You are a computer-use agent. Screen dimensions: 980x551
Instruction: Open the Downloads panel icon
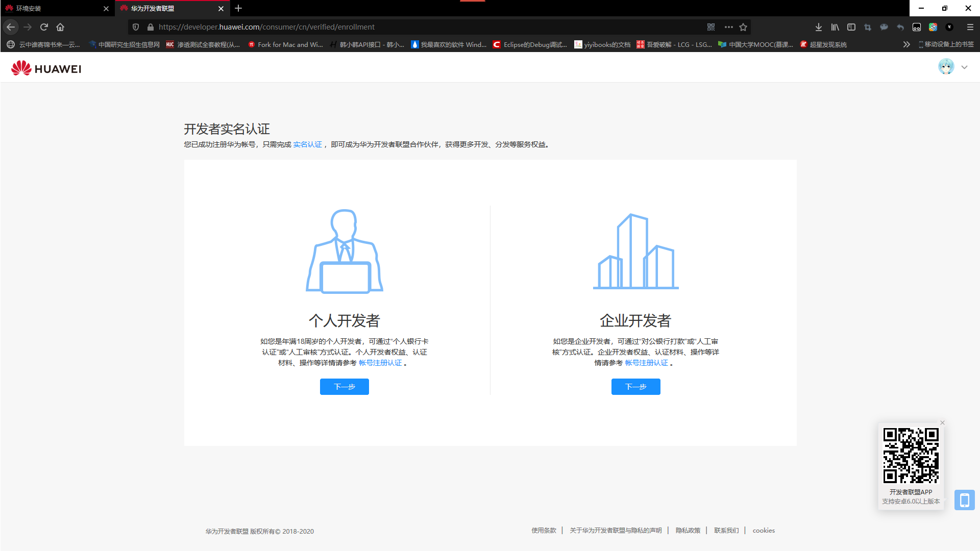click(x=819, y=27)
